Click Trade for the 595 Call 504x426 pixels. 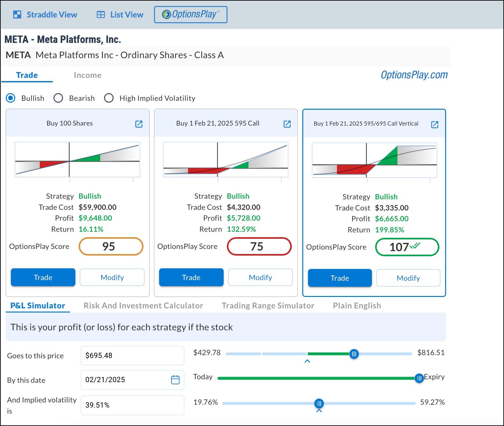pyautogui.click(x=191, y=277)
